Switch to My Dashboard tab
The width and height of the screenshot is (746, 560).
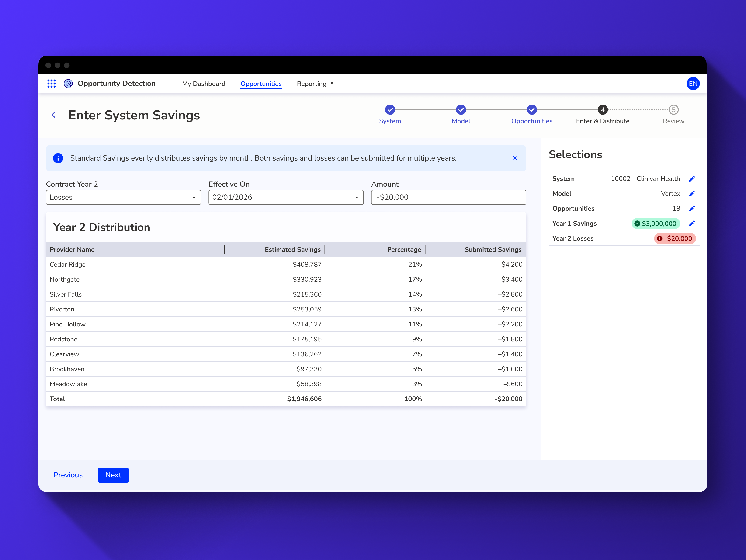tap(203, 84)
